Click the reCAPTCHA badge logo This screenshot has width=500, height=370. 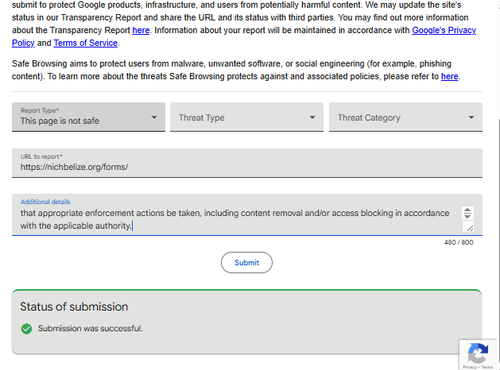[x=478, y=353]
